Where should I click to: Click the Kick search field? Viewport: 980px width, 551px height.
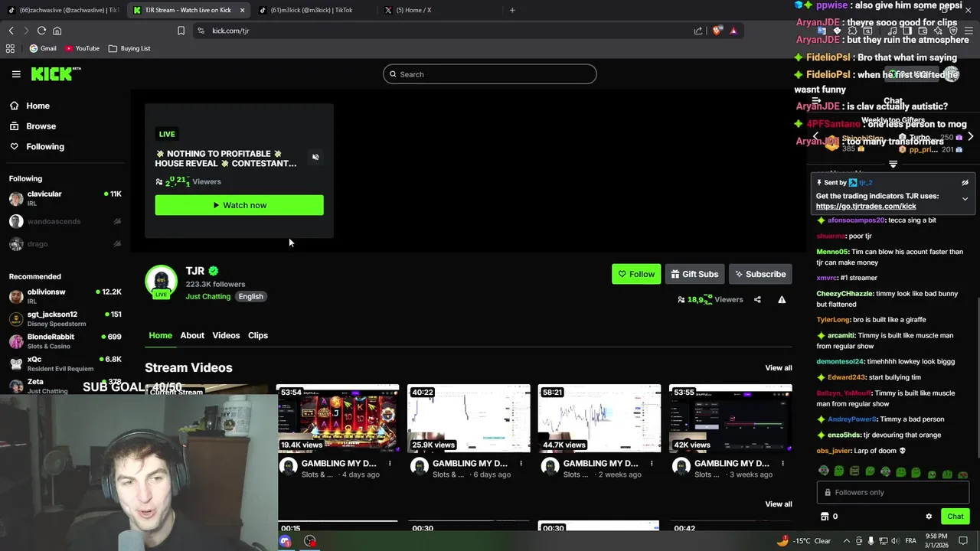click(490, 74)
